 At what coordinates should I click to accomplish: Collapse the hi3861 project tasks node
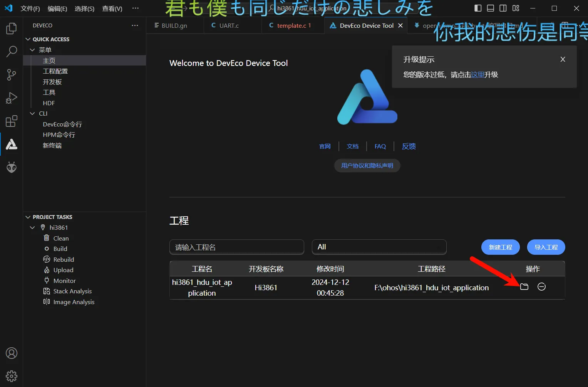point(33,228)
